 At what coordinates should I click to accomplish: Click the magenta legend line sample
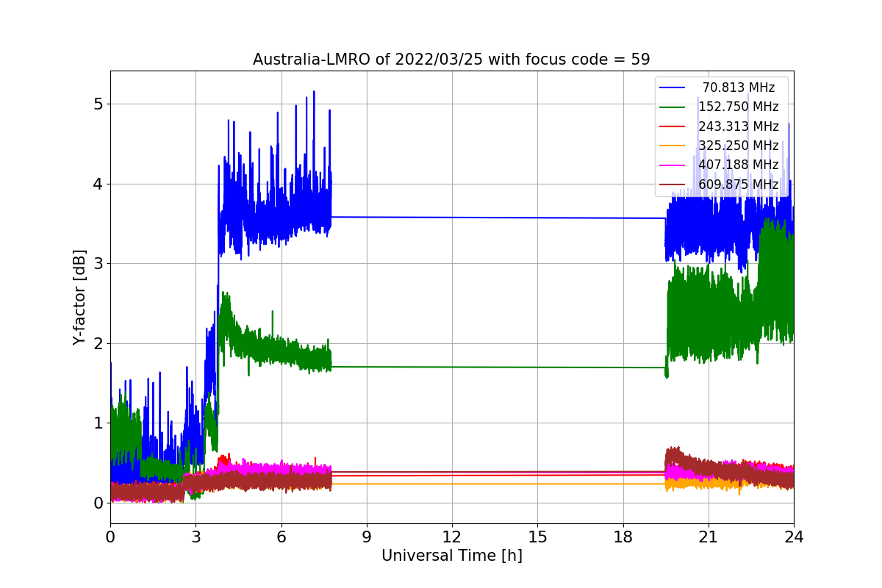[x=673, y=165]
